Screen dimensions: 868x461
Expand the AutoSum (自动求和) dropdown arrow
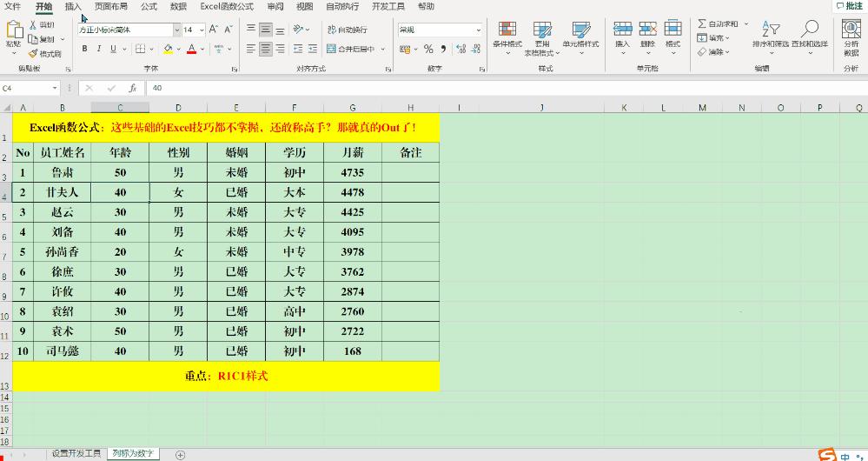point(745,23)
